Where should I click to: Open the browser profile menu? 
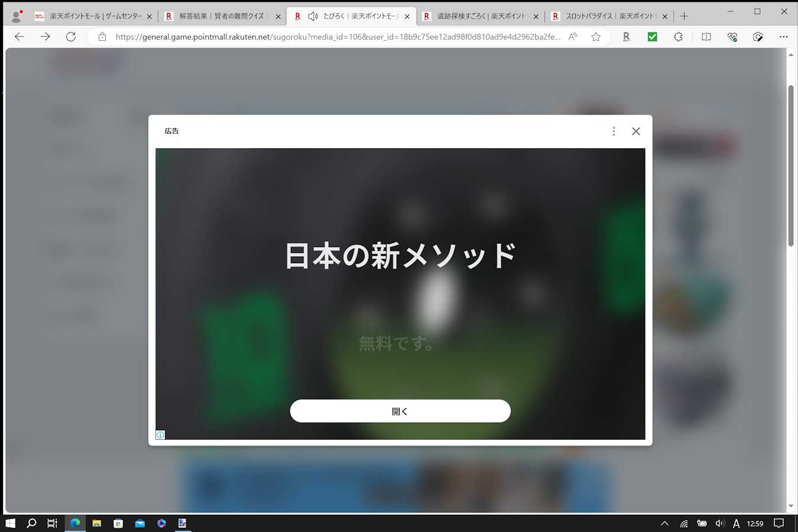17,16
